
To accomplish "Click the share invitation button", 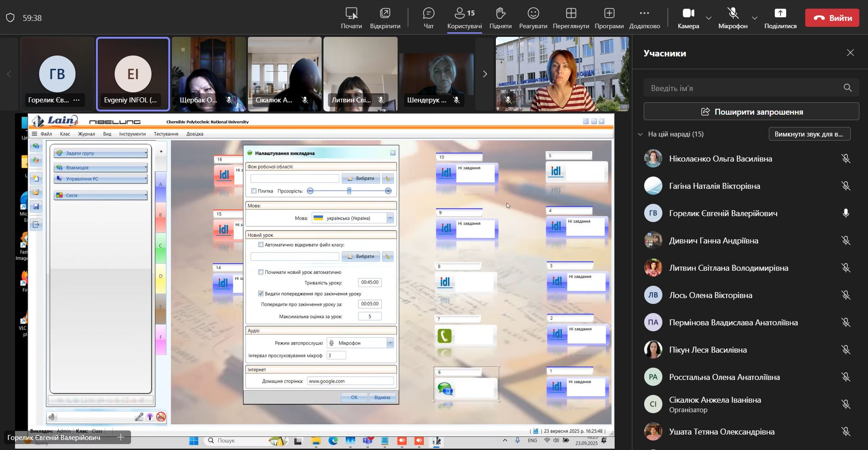I will point(751,111).
